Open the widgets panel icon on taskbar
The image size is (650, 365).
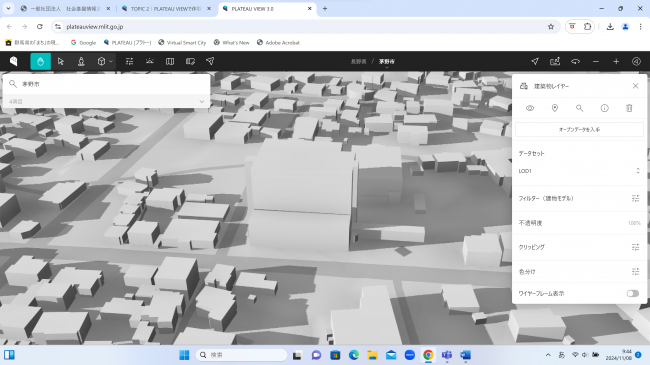pyautogui.click(x=9, y=355)
